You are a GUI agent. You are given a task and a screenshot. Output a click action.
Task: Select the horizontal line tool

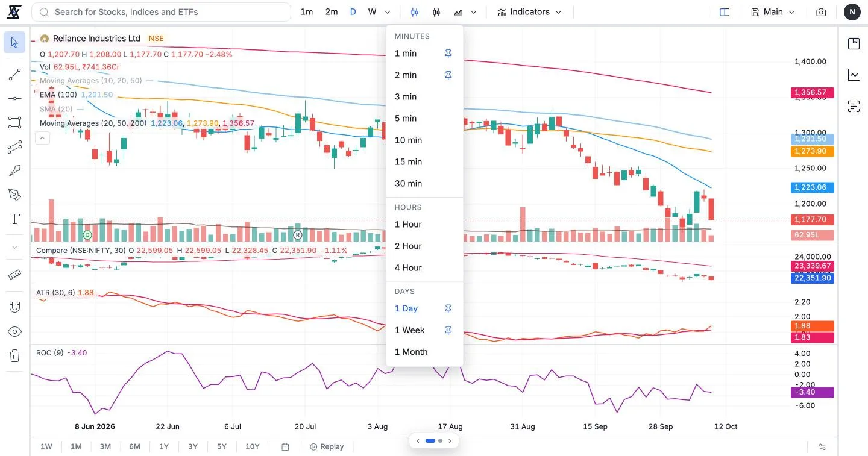click(14, 98)
